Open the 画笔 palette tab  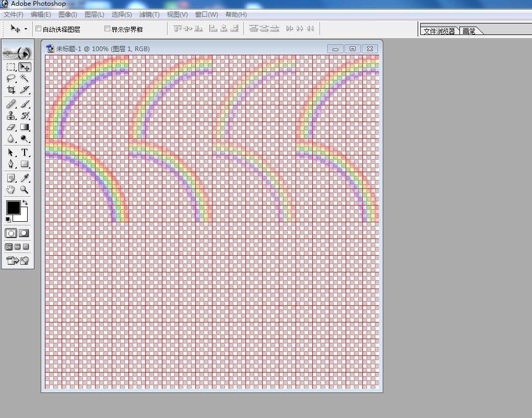click(x=469, y=31)
